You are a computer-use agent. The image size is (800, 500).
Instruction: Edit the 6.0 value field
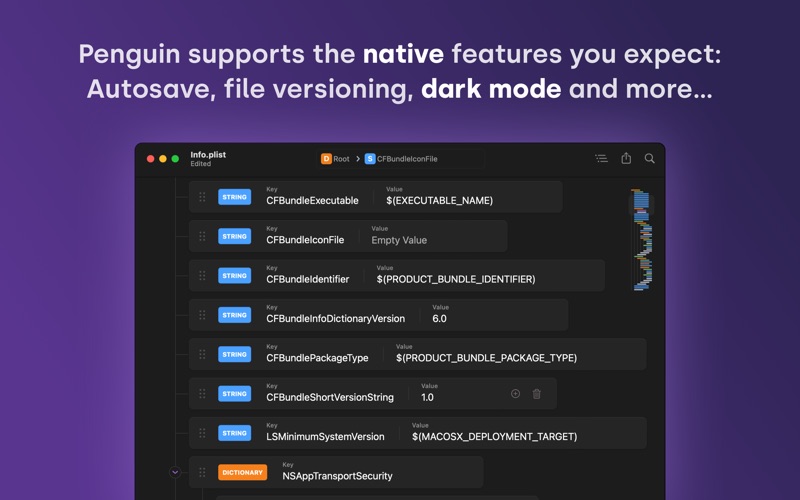click(x=439, y=318)
